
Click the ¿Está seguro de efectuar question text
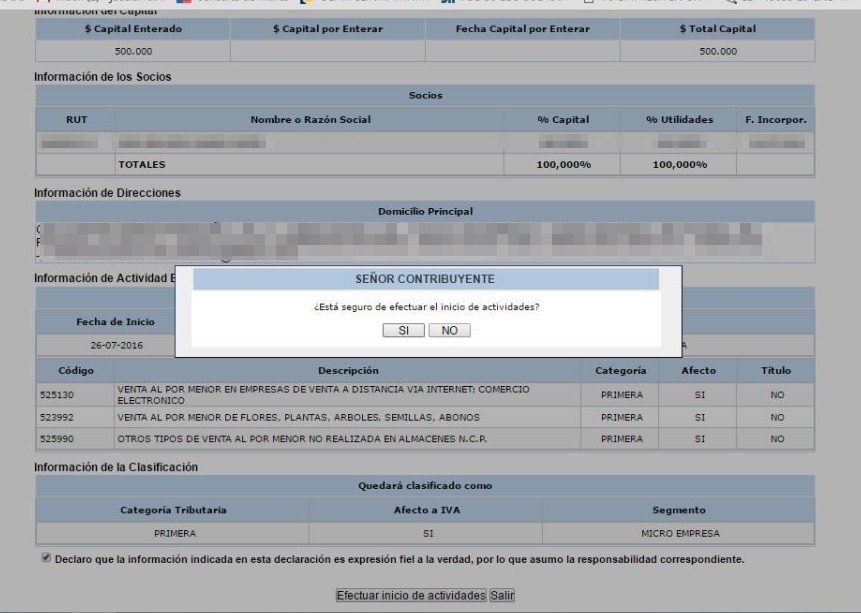coord(426,307)
